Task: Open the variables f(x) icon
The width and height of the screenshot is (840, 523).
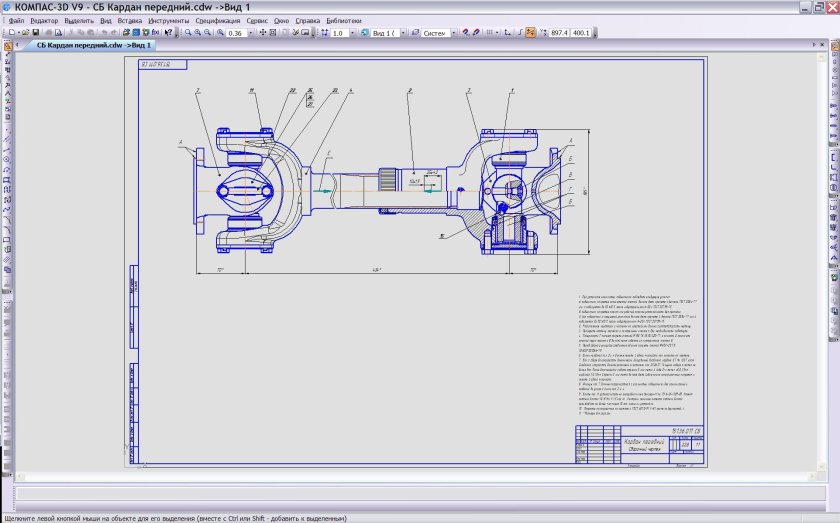Action: tap(154, 33)
